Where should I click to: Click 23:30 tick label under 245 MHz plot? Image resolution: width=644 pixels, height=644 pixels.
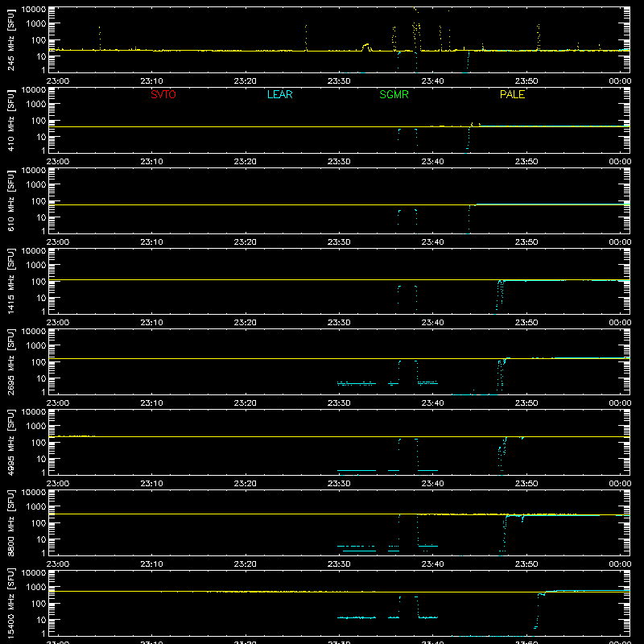pyautogui.click(x=339, y=81)
